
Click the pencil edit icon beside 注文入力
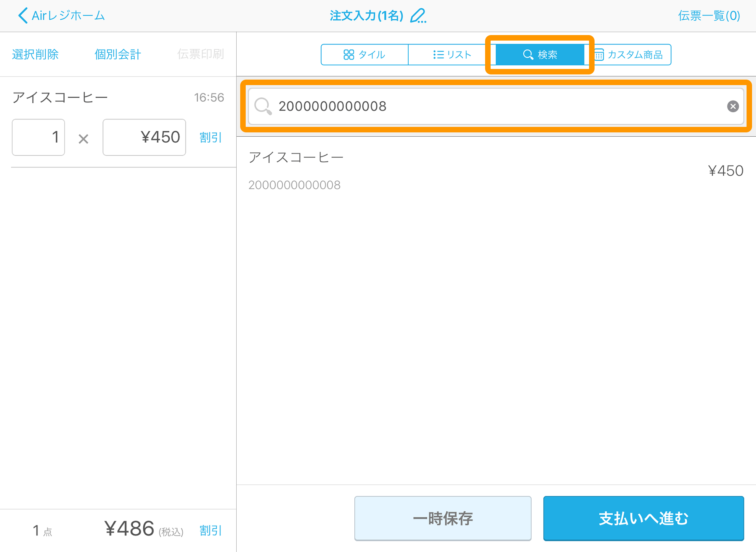point(418,16)
